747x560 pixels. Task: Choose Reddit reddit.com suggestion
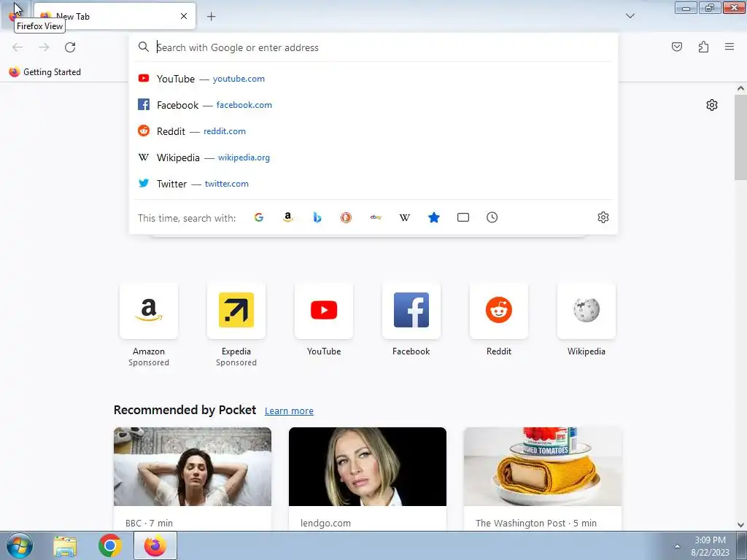pyautogui.click(x=373, y=131)
